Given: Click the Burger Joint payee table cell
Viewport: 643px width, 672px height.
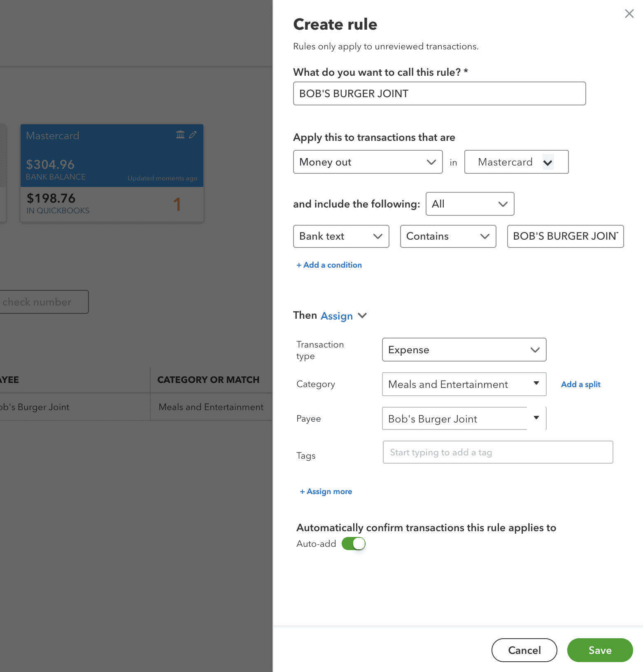Looking at the screenshot, I should tap(75, 407).
